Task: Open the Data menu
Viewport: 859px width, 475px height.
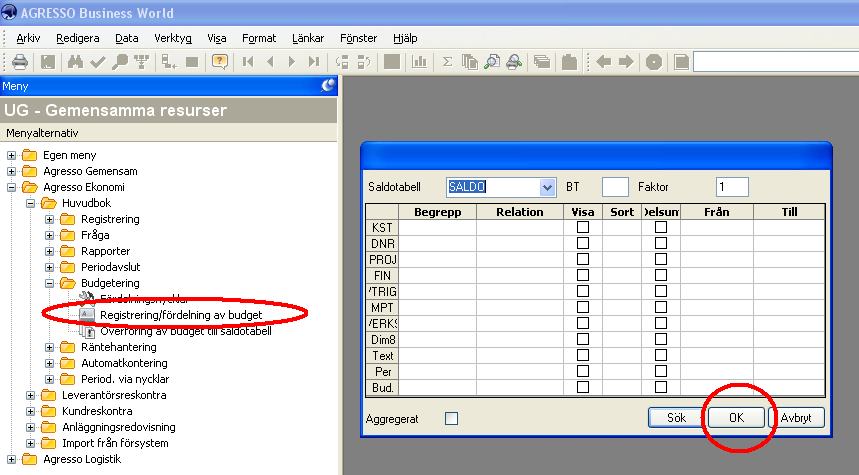Action: point(127,38)
